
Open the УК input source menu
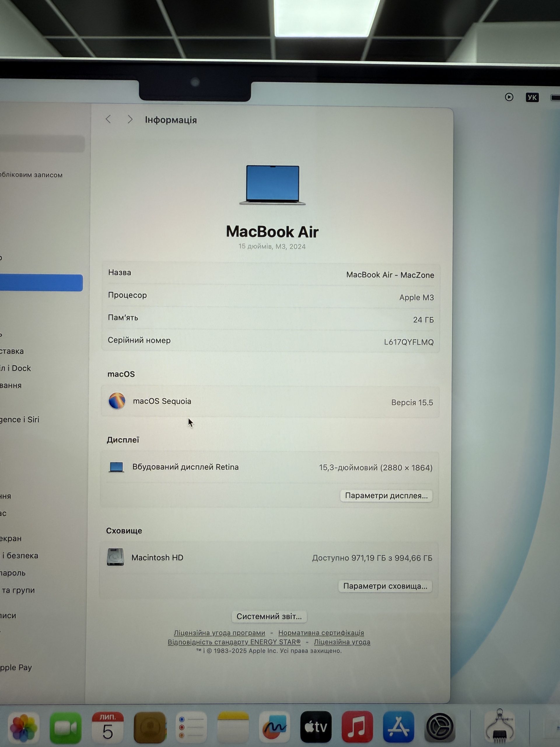pos(532,97)
